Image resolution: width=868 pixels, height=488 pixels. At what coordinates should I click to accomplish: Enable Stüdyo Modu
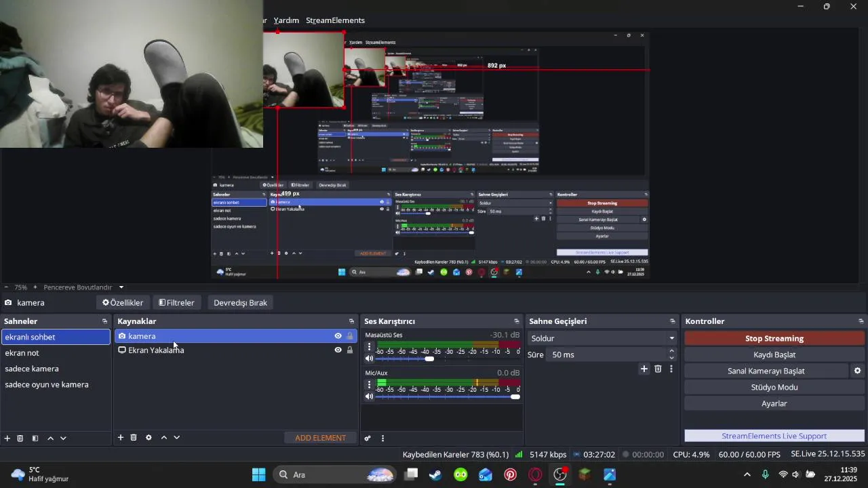pyautogui.click(x=774, y=387)
